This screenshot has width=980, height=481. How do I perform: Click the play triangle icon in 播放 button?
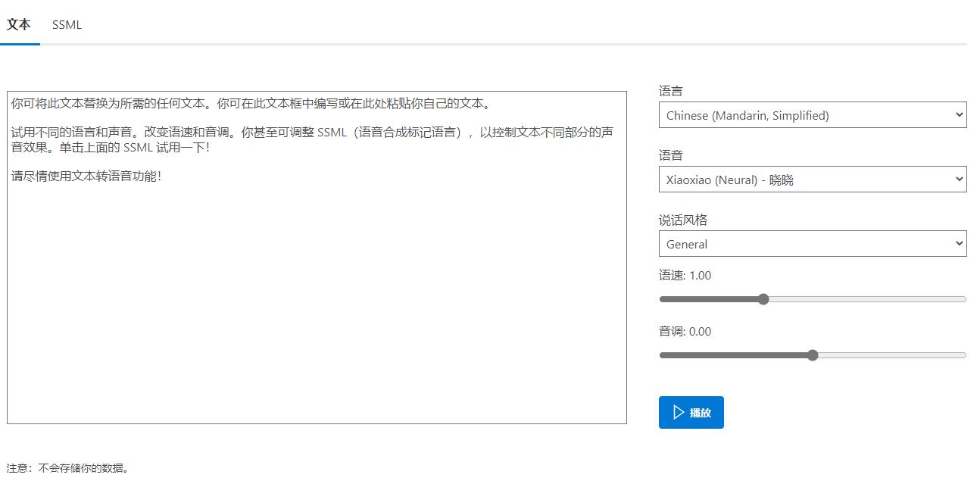coord(679,413)
